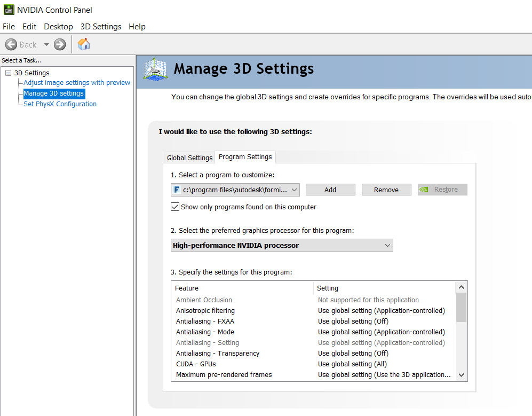532x416 pixels.
Task: Click the down scroll arrow of the settings list
Action: (461, 375)
